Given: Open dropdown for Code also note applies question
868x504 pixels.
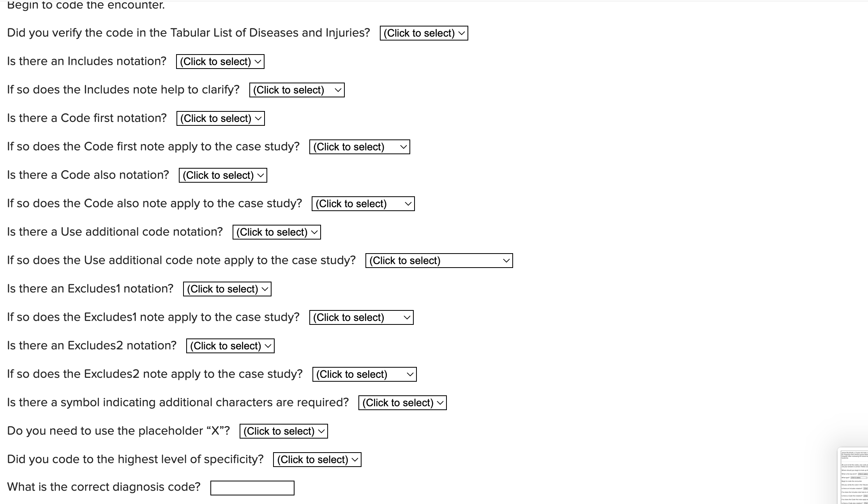Looking at the screenshot, I should (x=363, y=203).
